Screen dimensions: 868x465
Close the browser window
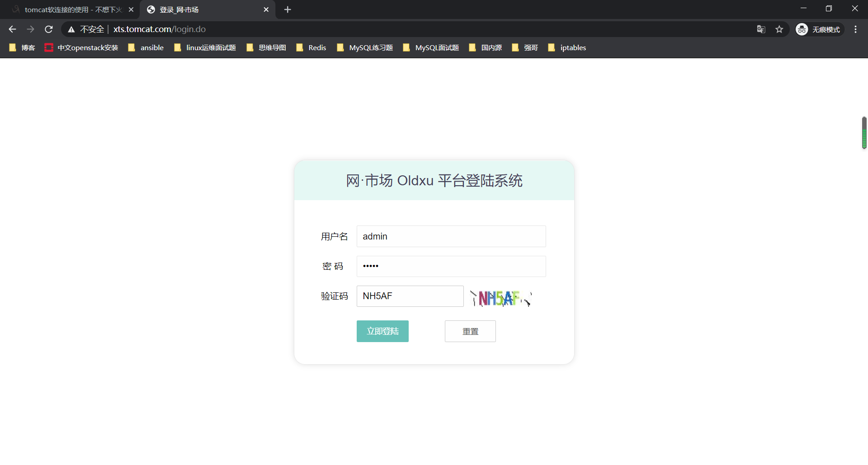click(x=855, y=9)
